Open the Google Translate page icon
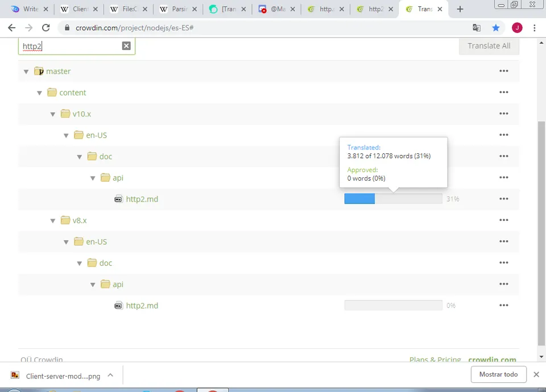The width and height of the screenshot is (546, 392). click(477, 28)
